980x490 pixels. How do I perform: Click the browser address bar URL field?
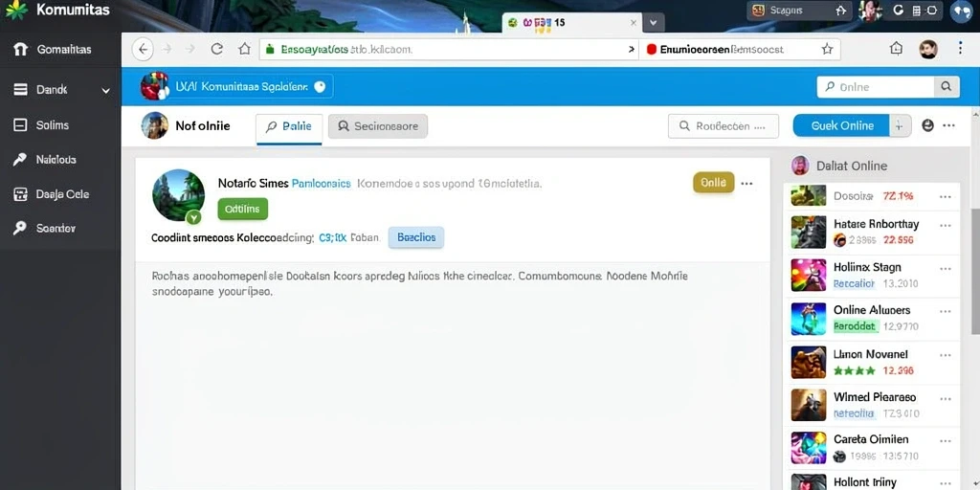[447, 50]
